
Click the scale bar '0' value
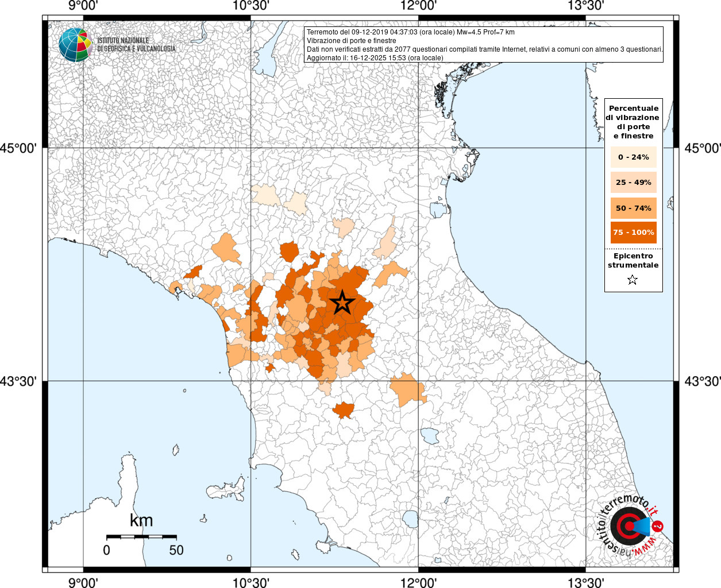point(106,550)
